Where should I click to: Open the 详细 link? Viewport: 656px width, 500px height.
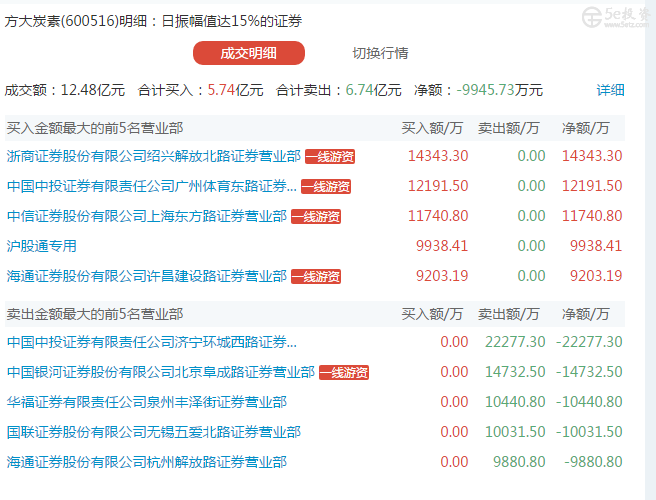(x=610, y=90)
